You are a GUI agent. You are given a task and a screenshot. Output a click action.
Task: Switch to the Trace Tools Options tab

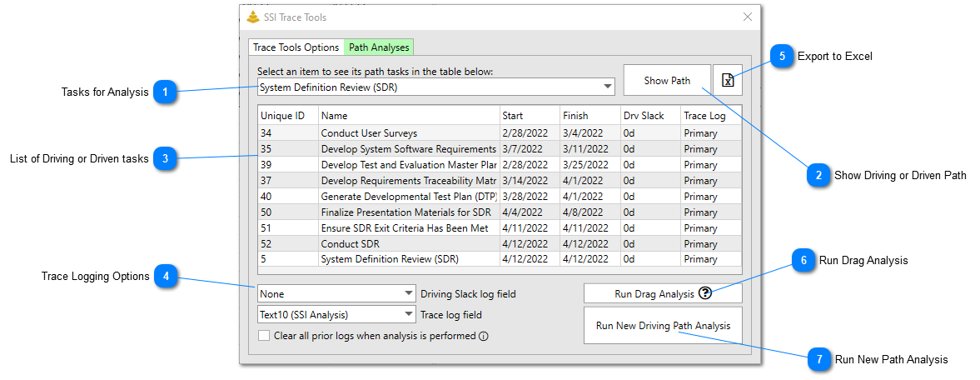coord(296,47)
